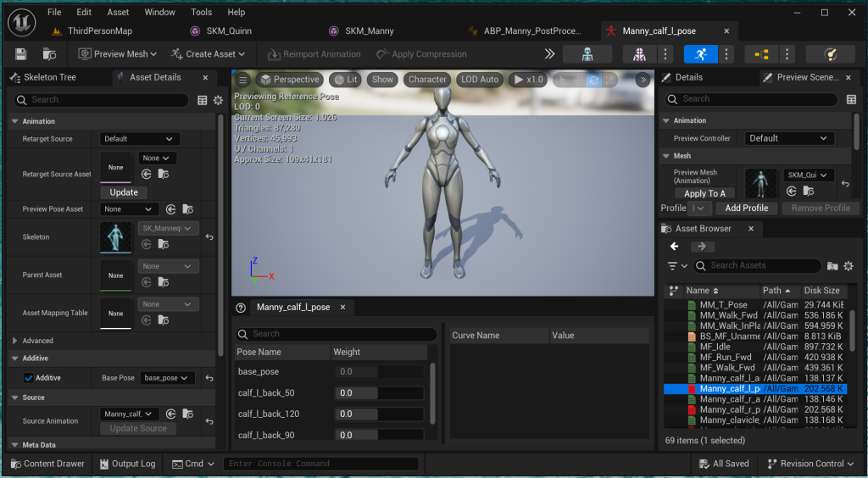868x478 pixels.
Task: Open the Create Asset dropdown
Action: click(x=208, y=53)
